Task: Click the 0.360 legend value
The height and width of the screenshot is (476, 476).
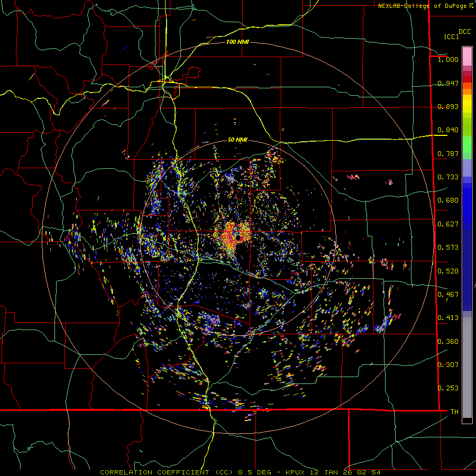Action: click(x=448, y=342)
